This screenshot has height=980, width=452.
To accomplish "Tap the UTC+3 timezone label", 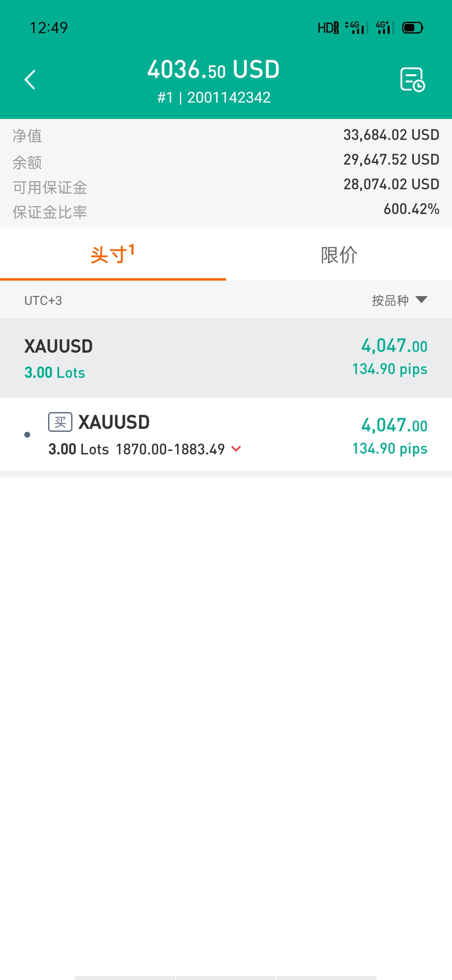I will coord(43,301).
